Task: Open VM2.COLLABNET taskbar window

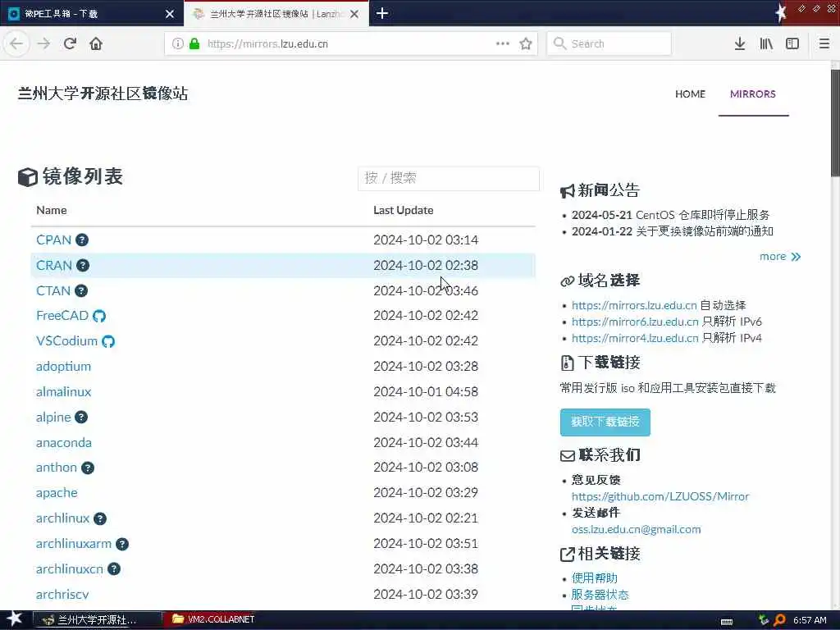Action: 213,619
